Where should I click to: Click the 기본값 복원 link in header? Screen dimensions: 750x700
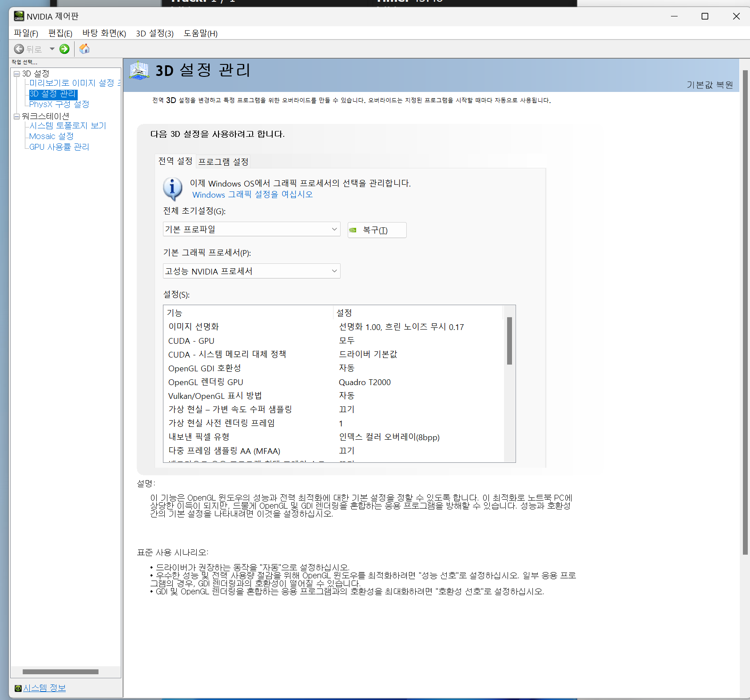[x=710, y=85]
